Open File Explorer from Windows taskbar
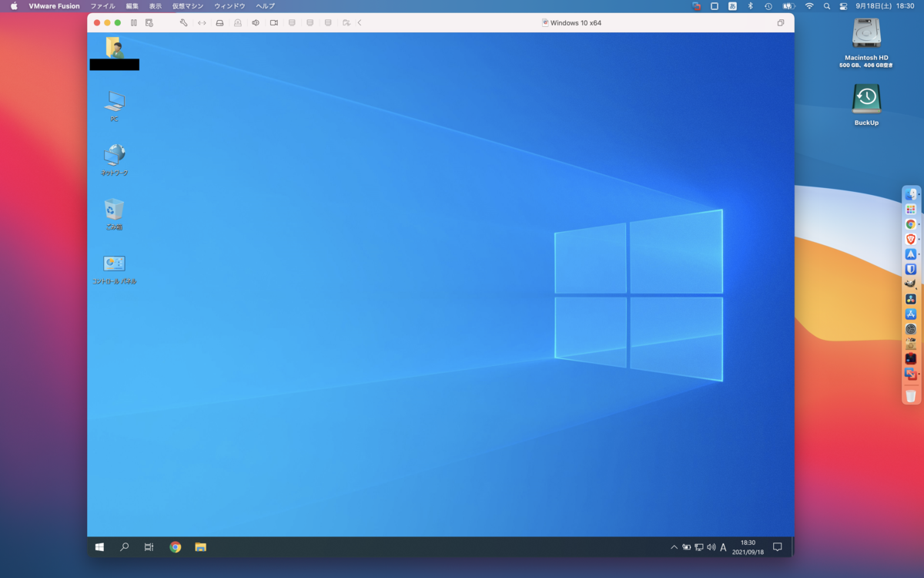The image size is (924, 578). point(200,547)
